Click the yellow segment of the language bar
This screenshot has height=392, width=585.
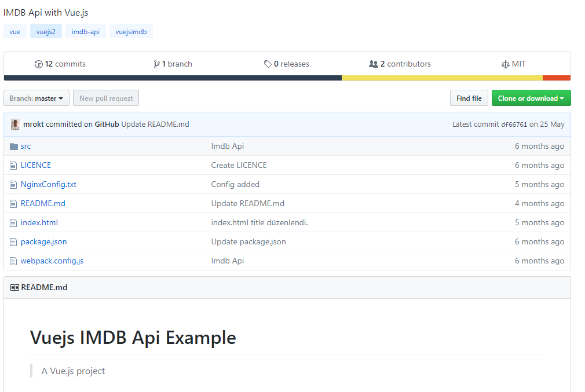pos(443,77)
